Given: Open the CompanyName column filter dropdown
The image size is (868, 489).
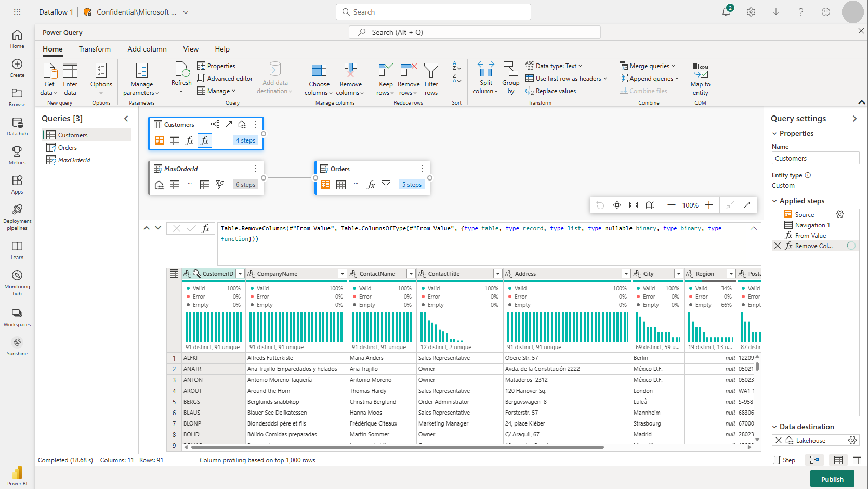Looking at the screenshot, I should point(342,274).
